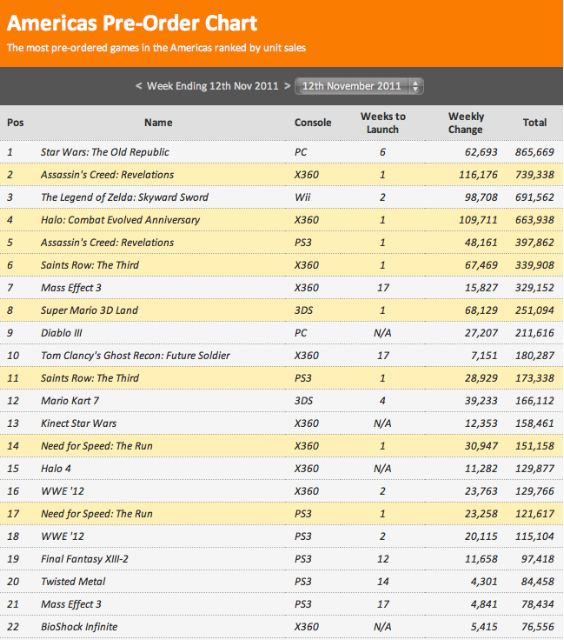Viewport: 564px width, 640px height.
Task: Click the dropdown stepper arrows beside the date
Action: [x=415, y=86]
